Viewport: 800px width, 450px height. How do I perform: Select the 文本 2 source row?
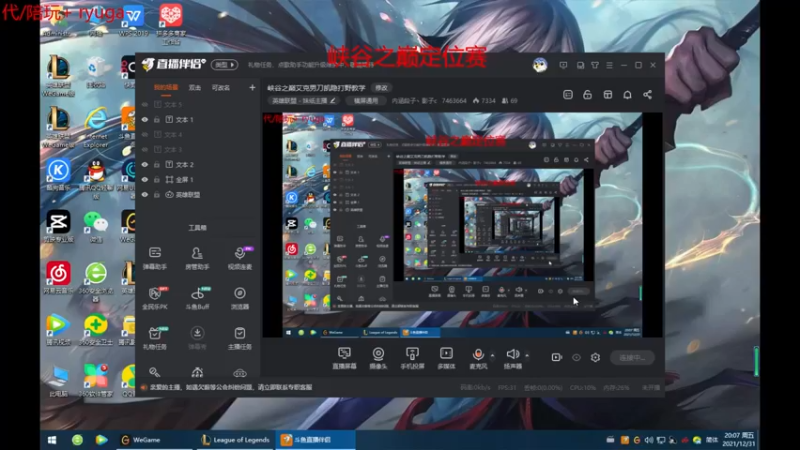point(197,165)
